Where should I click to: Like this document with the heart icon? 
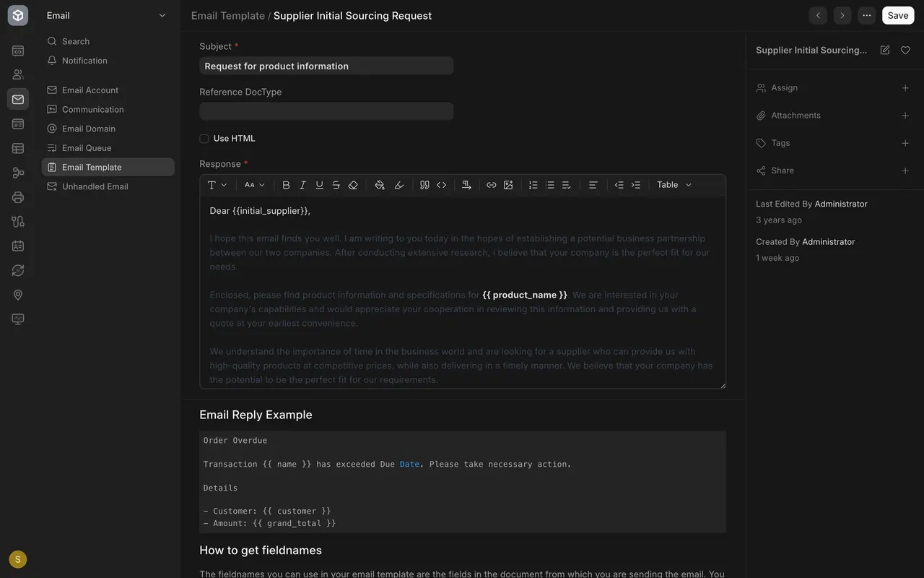point(905,50)
